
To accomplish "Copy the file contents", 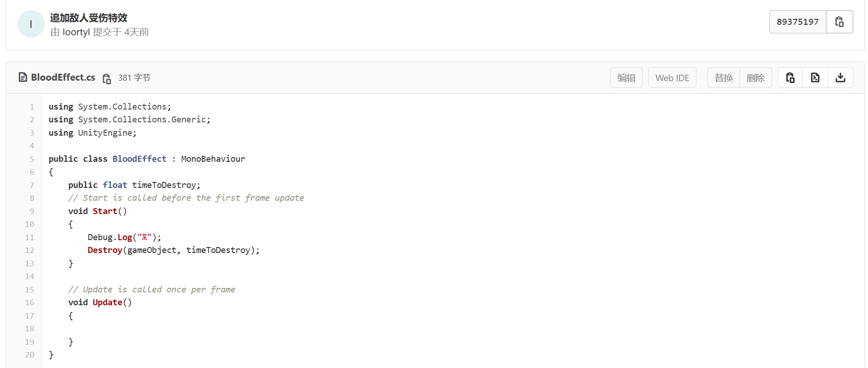I will pos(790,77).
